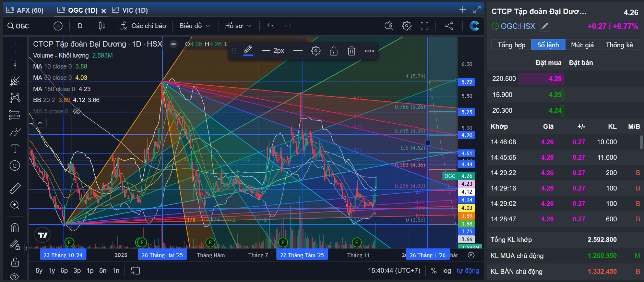Screen dimensions: 644x282
Task: Open the emoji icons tool
Action: point(15,165)
